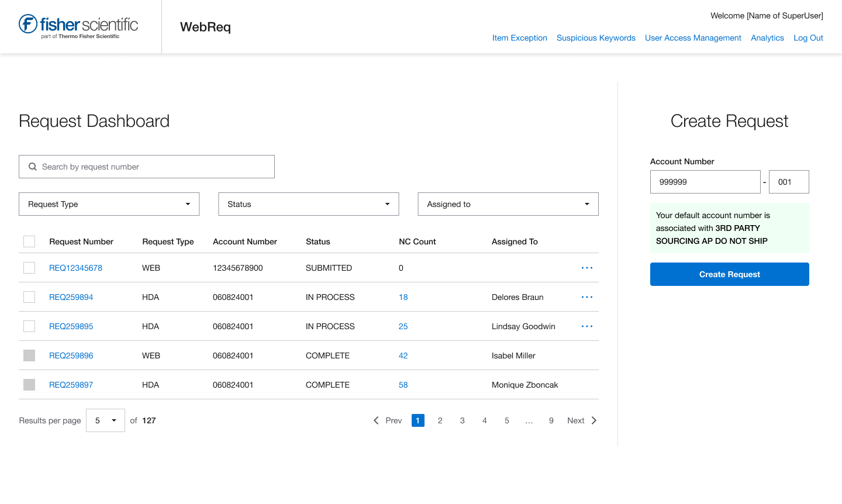This screenshot has height=504, width=842.
Task: Change the results per page value
Action: click(x=105, y=420)
